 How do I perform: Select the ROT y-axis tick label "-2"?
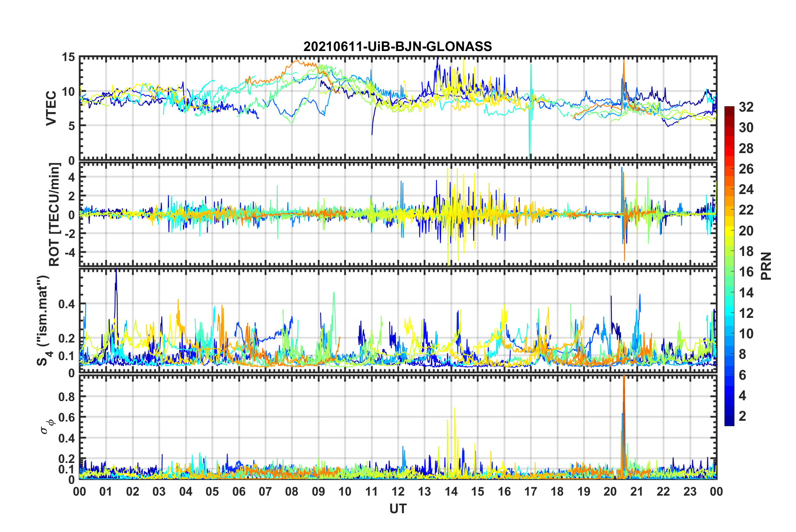tap(69, 233)
